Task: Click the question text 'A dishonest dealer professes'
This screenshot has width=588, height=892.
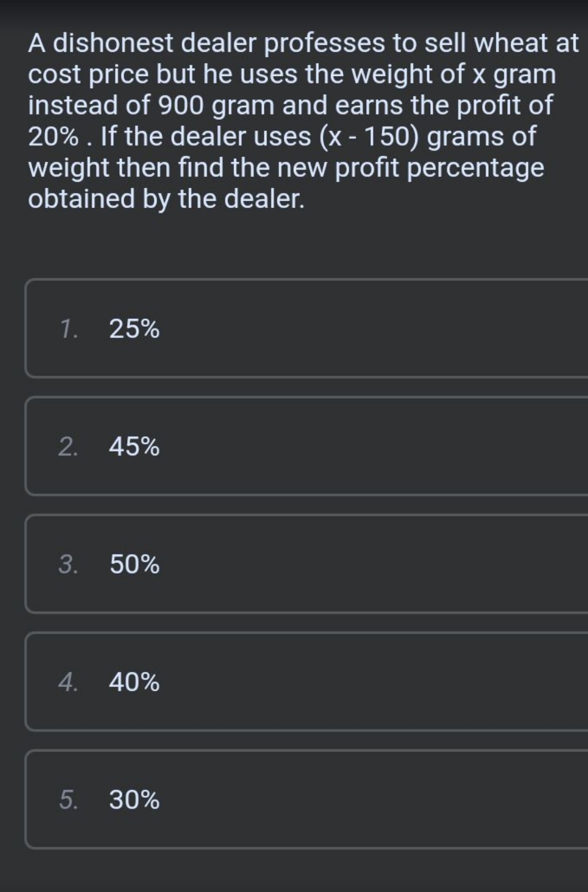Action: (x=206, y=43)
